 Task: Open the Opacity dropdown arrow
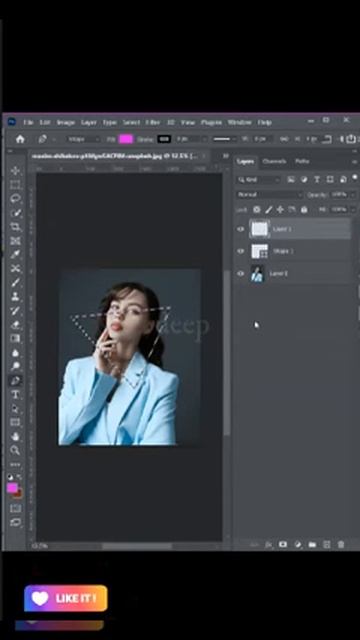click(x=353, y=195)
